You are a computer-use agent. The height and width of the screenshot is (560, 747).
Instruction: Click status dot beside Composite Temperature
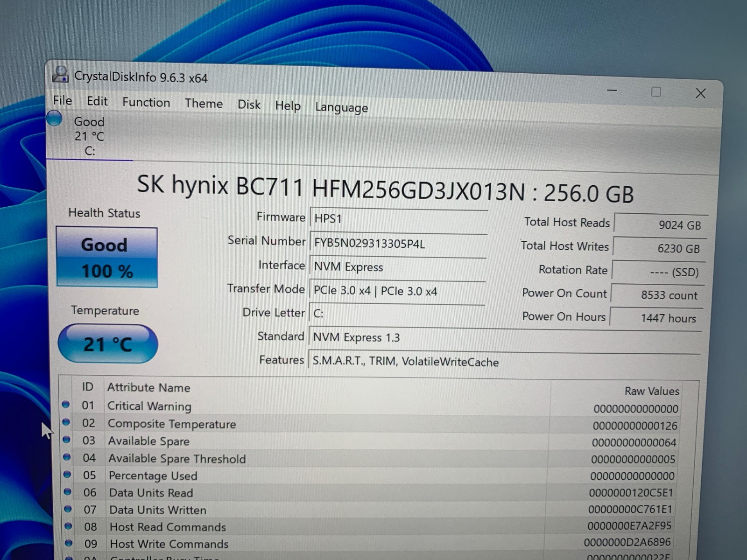66,422
